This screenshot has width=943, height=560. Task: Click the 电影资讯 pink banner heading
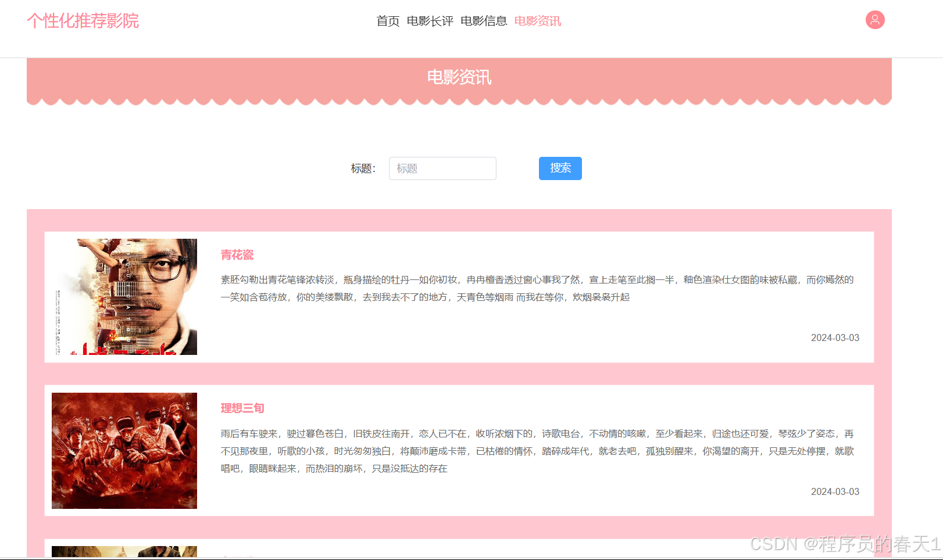(459, 77)
